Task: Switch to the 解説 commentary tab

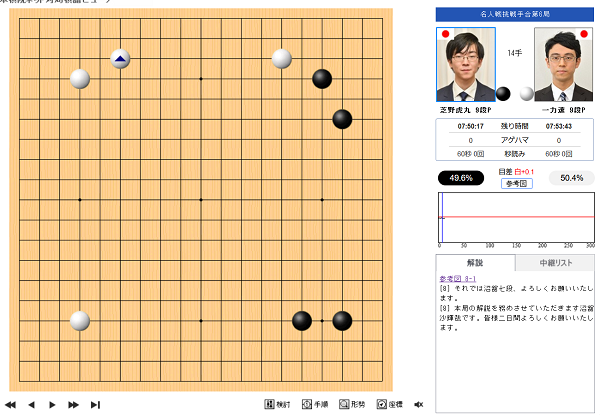Action: (475, 263)
